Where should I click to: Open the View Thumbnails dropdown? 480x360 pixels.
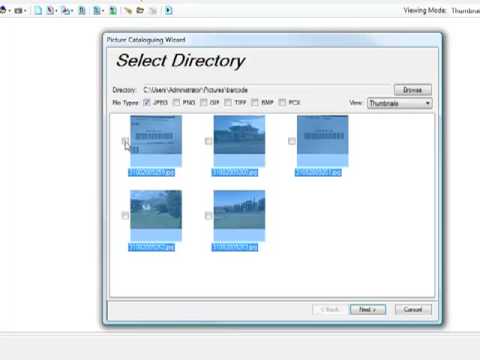point(400,103)
